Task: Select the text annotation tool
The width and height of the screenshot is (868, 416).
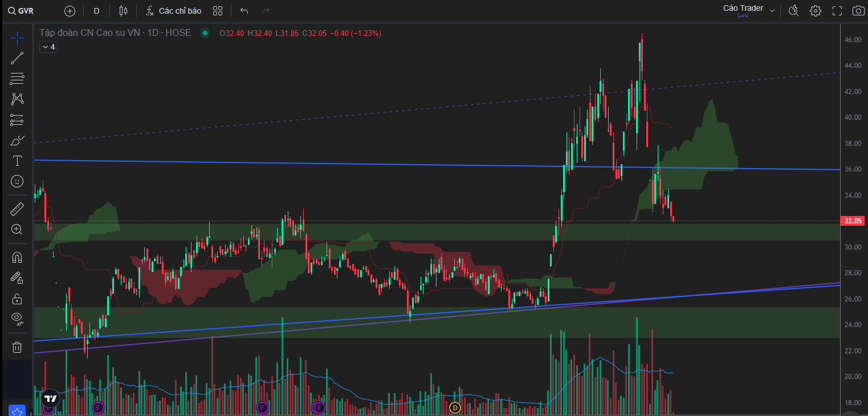Action: [17, 161]
